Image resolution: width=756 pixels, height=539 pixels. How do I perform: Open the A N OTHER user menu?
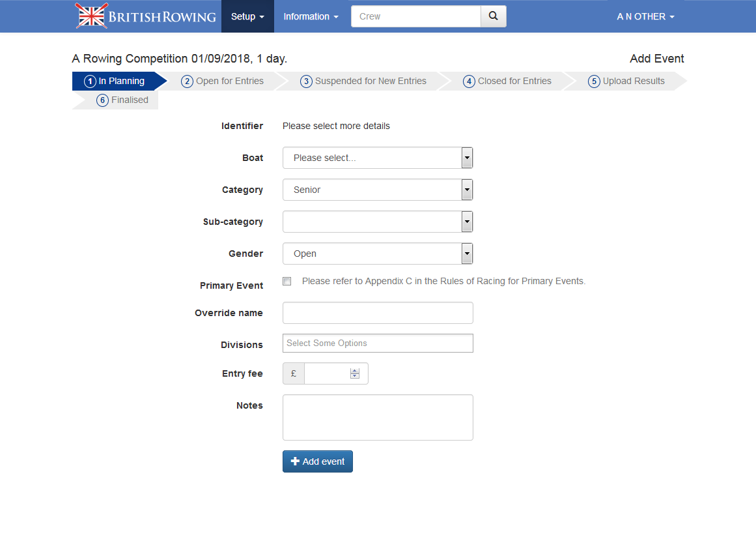click(x=645, y=16)
